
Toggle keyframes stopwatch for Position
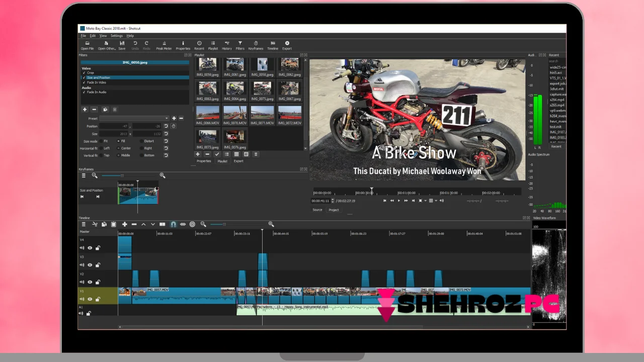174,126
